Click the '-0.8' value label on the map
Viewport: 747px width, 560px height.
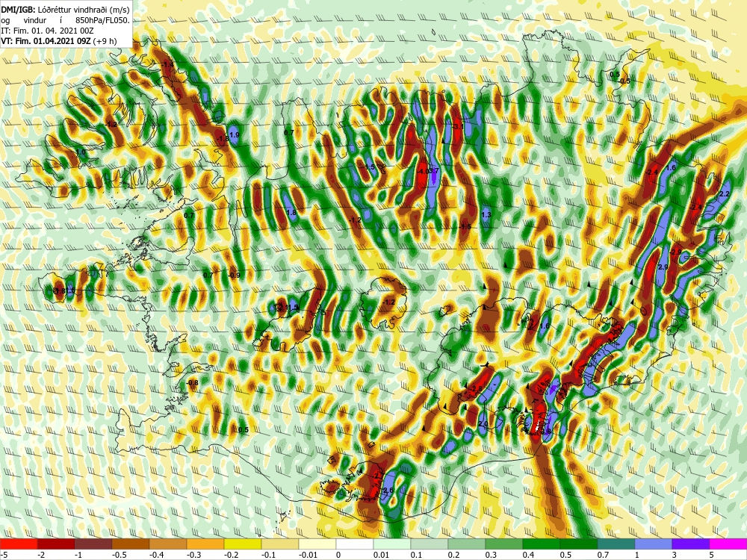point(192,383)
